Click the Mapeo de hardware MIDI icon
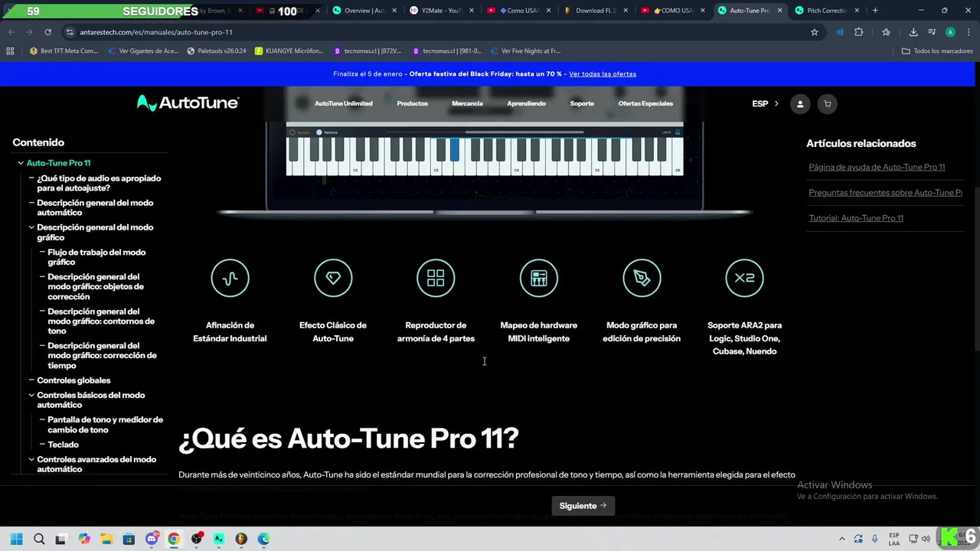 pyautogui.click(x=539, y=278)
